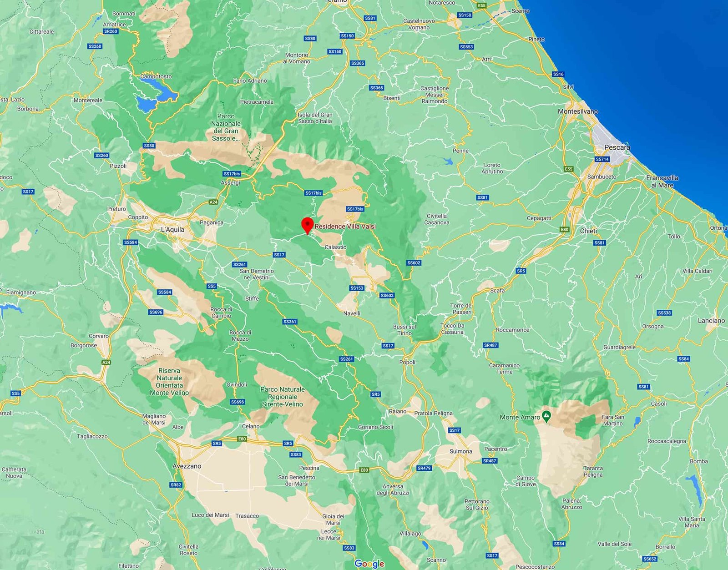The image size is (728, 570).
Task: Click the Avezzano town label
Action: (187, 466)
